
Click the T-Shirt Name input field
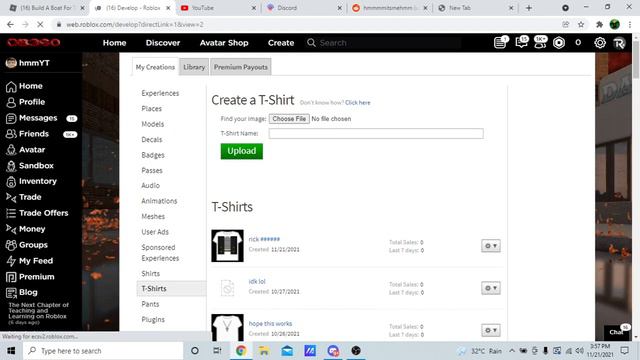[x=376, y=133]
